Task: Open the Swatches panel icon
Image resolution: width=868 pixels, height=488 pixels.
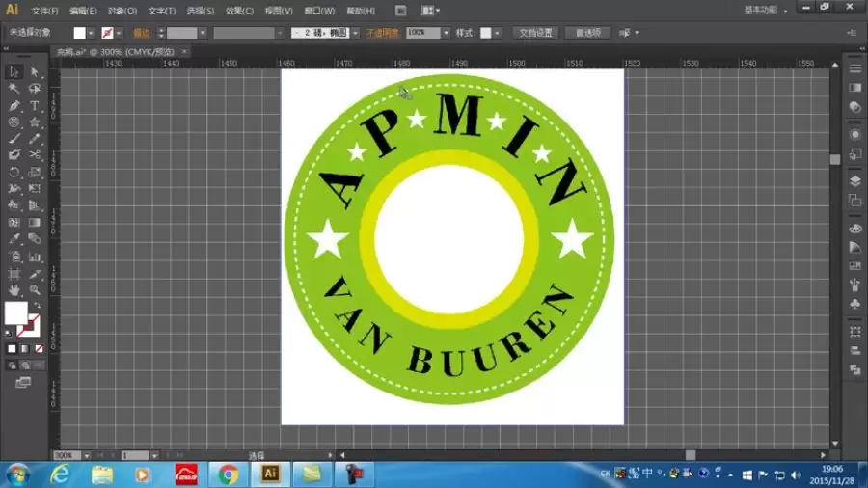Action: 854,265
